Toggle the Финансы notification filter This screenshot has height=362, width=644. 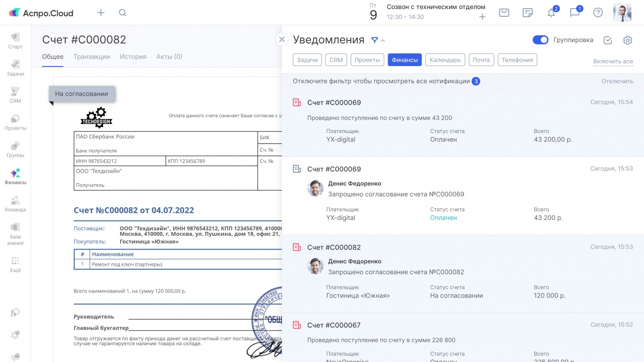(404, 60)
